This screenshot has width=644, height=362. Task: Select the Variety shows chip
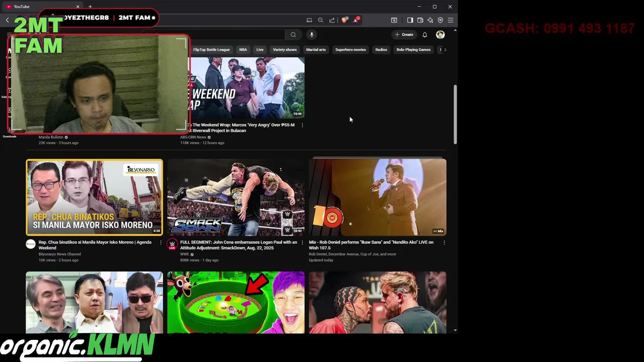285,50
